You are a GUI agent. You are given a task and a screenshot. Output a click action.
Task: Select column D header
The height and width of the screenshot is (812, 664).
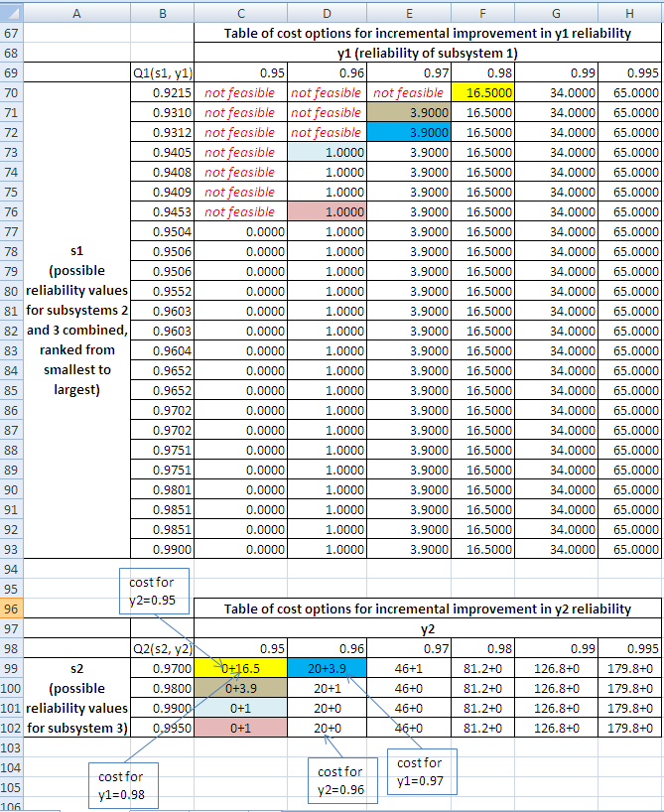(x=327, y=13)
